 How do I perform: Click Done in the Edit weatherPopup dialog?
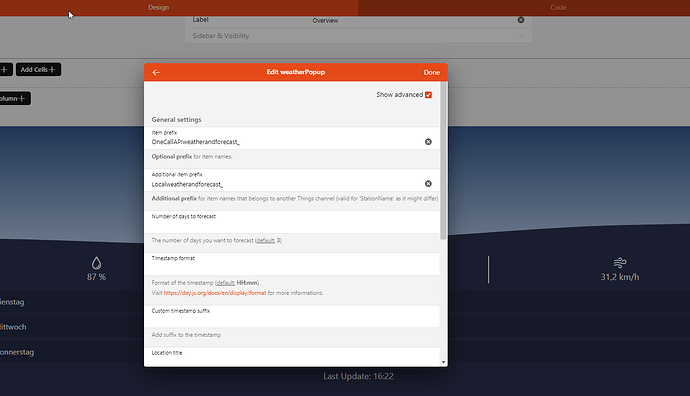432,72
